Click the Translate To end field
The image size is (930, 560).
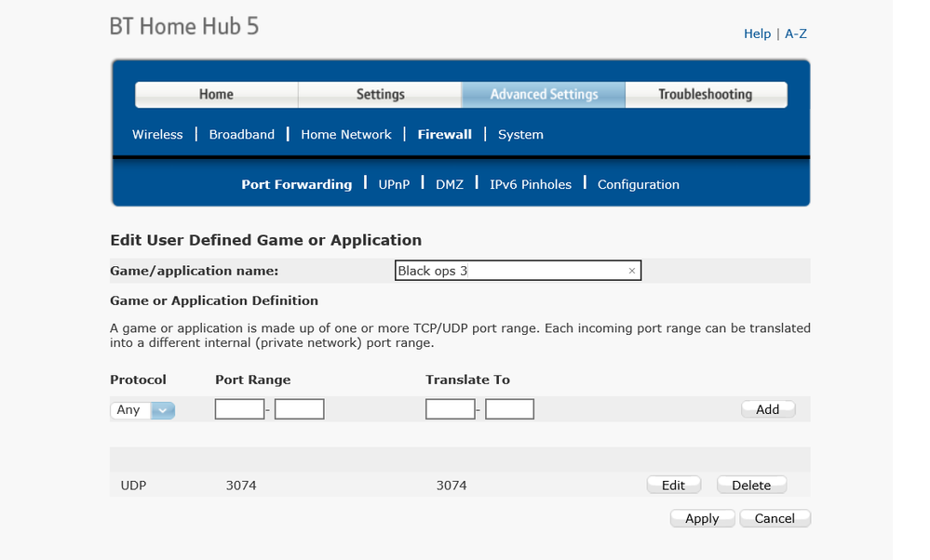pos(509,409)
